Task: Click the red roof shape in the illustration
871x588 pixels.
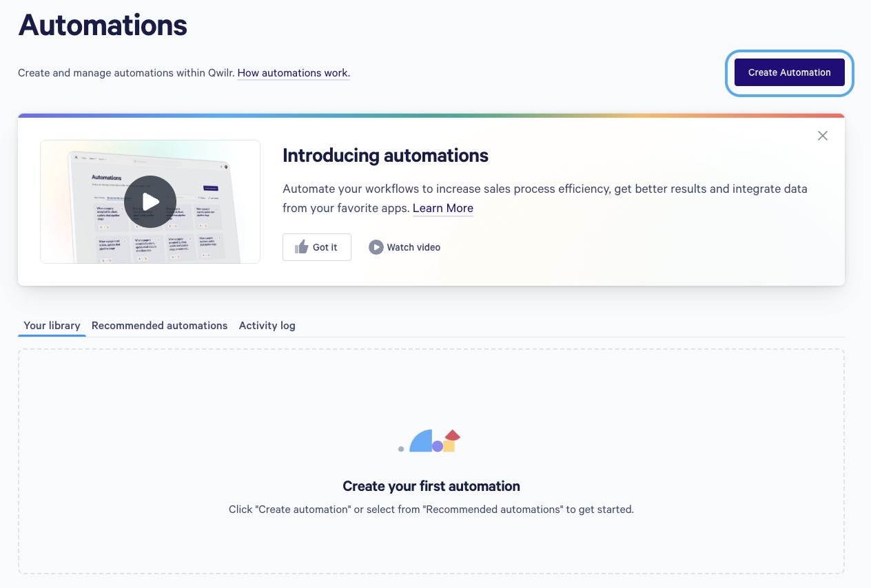Action: click(452, 435)
